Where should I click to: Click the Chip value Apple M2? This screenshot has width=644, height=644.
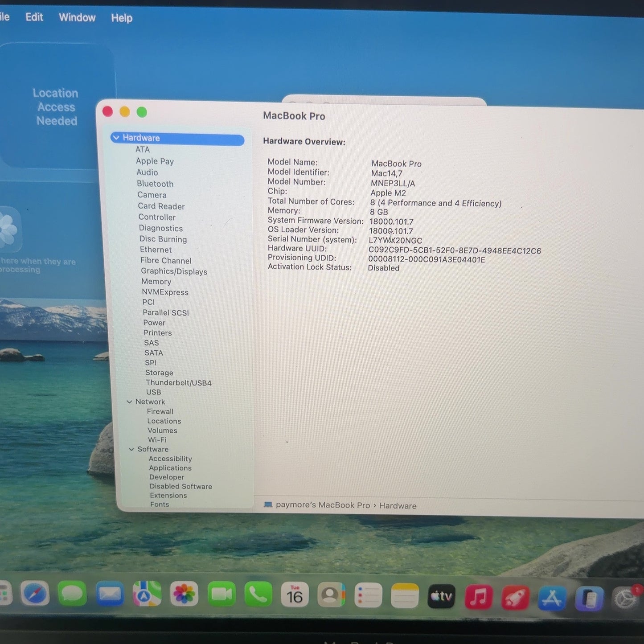tap(388, 193)
